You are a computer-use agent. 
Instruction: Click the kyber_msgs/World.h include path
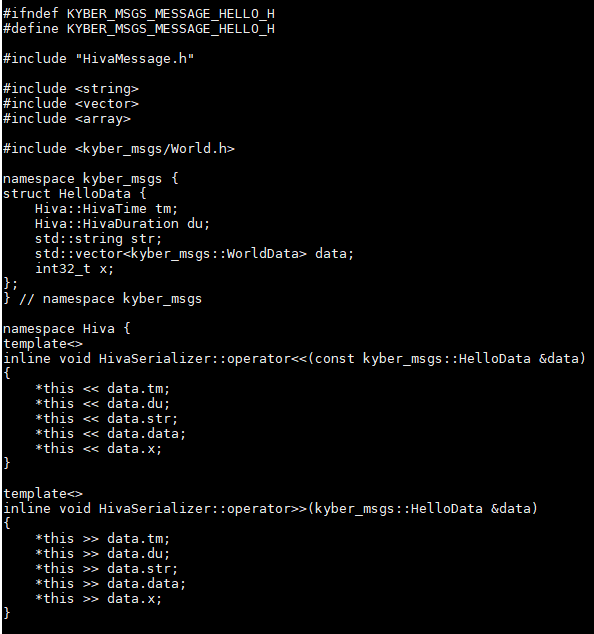coord(155,149)
